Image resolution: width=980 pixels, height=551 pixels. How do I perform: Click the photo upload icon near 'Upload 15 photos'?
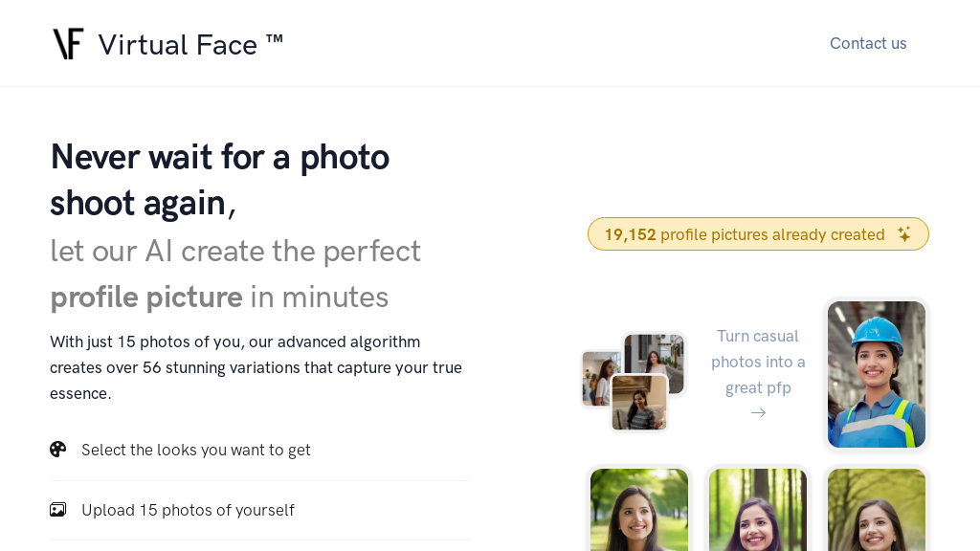point(58,509)
